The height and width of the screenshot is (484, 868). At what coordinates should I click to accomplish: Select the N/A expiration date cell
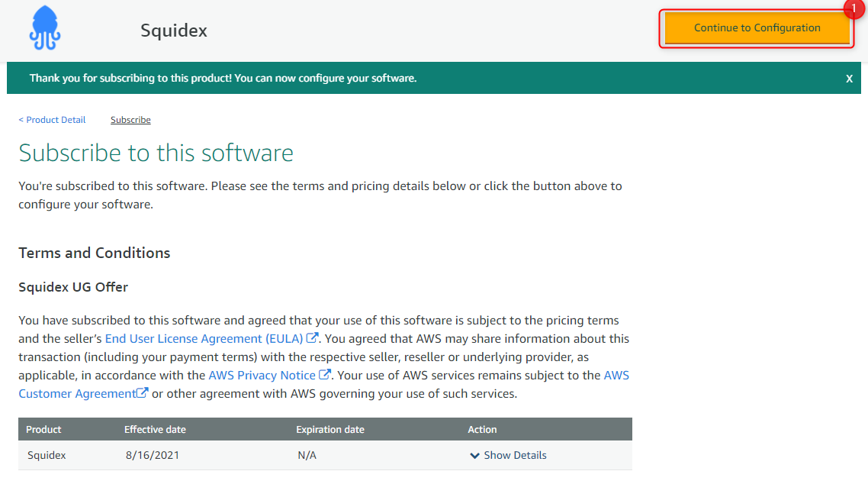307,455
